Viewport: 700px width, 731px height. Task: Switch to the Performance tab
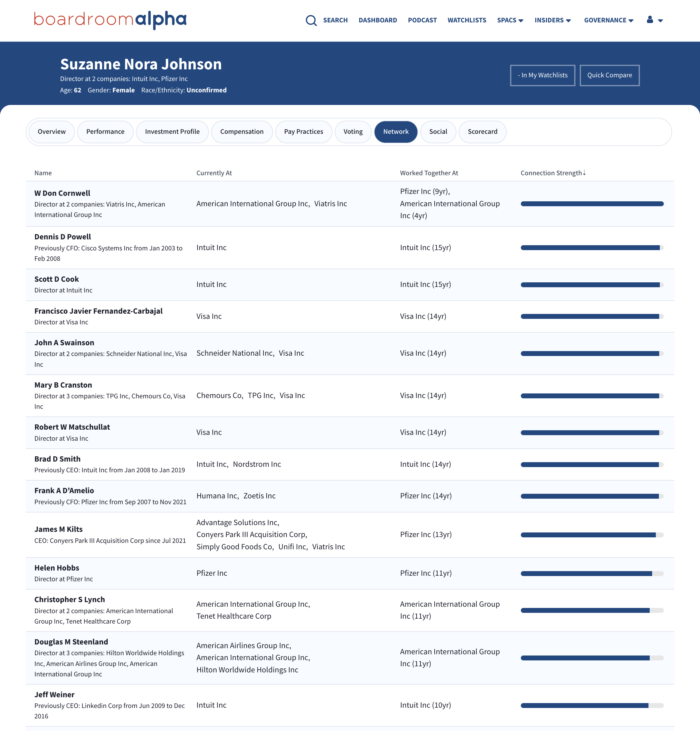click(105, 132)
